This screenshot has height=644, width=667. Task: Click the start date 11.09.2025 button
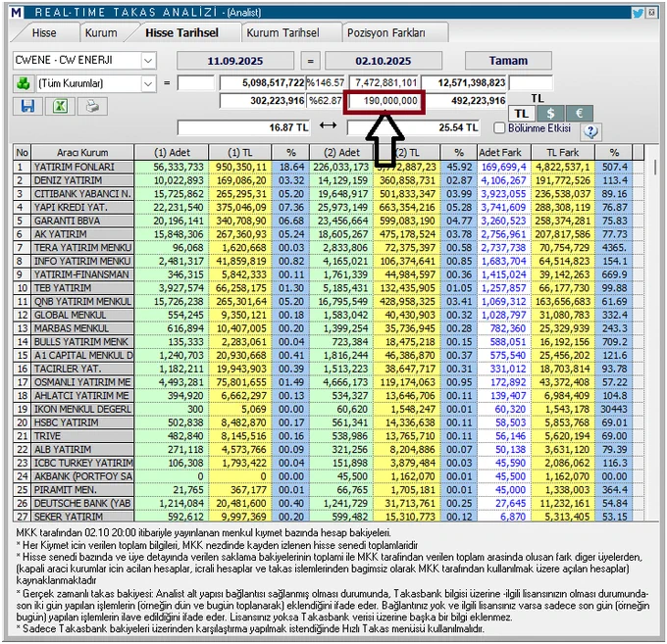coord(235,61)
